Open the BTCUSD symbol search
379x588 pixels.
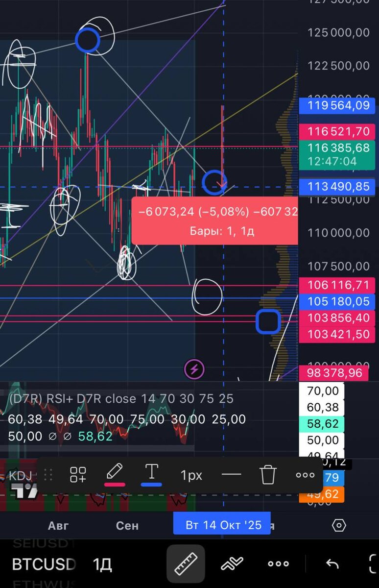pyautogui.click(x=44, y=564)
